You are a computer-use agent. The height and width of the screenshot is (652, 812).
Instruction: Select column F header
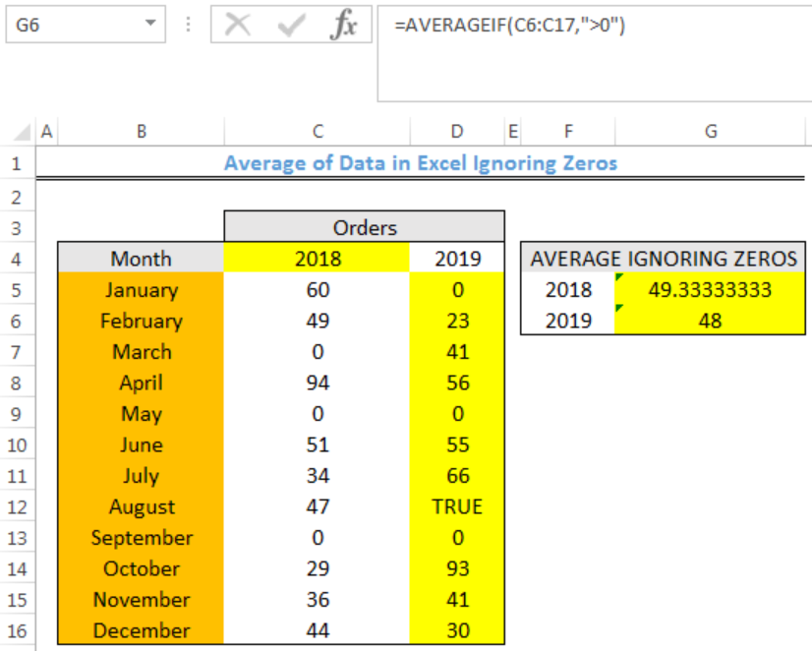pyautogui.click(x=568, y=132)
